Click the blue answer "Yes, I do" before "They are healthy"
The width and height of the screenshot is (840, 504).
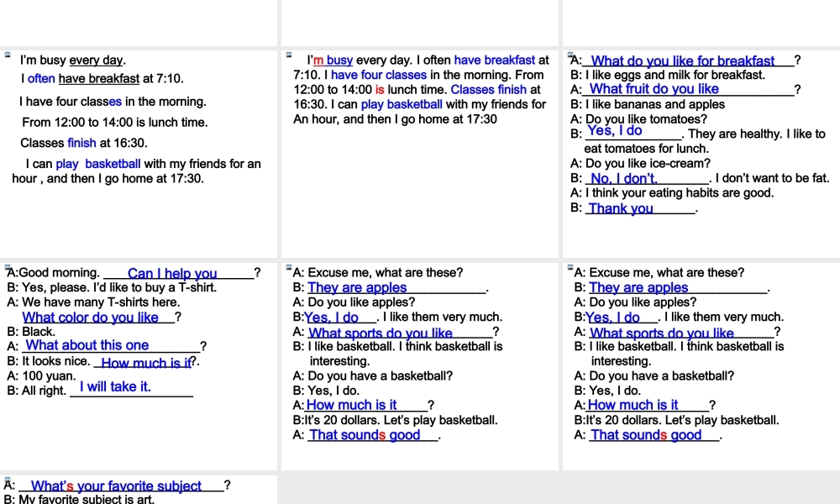615,131
